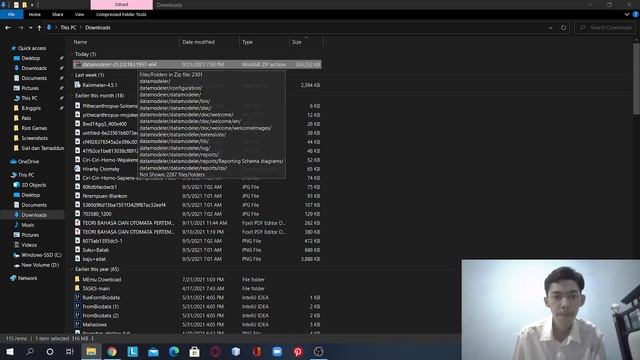Screen dimensions: 640x360
Task: Go up one folder level
Action: pyautogui.click(x=39, y=28)
